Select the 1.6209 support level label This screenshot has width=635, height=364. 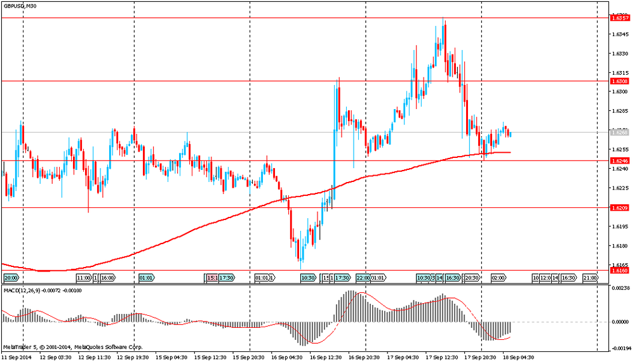pos(619,208)
